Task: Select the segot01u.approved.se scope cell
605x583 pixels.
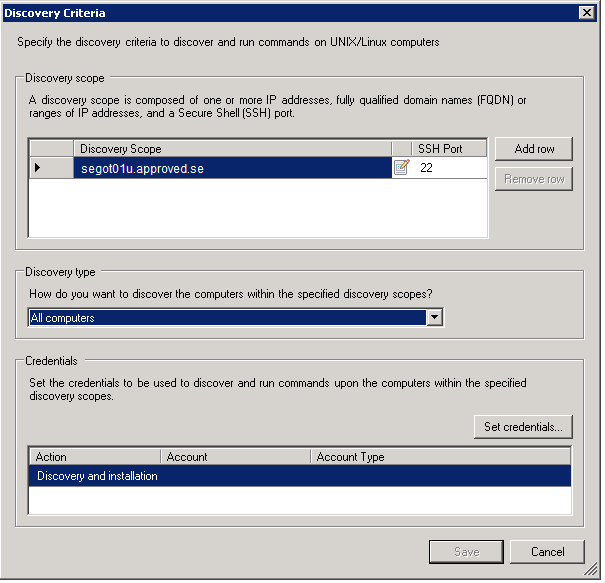Action: 232,168
